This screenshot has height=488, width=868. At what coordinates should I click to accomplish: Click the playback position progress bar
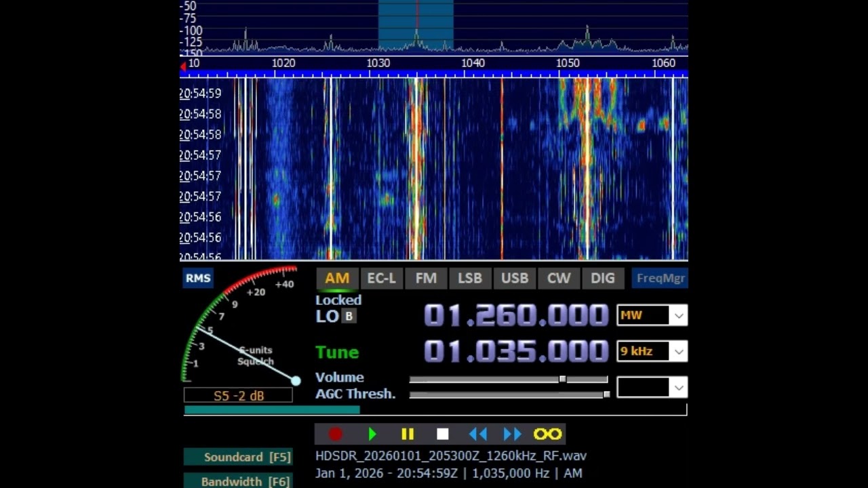click(x=435, y=410)
